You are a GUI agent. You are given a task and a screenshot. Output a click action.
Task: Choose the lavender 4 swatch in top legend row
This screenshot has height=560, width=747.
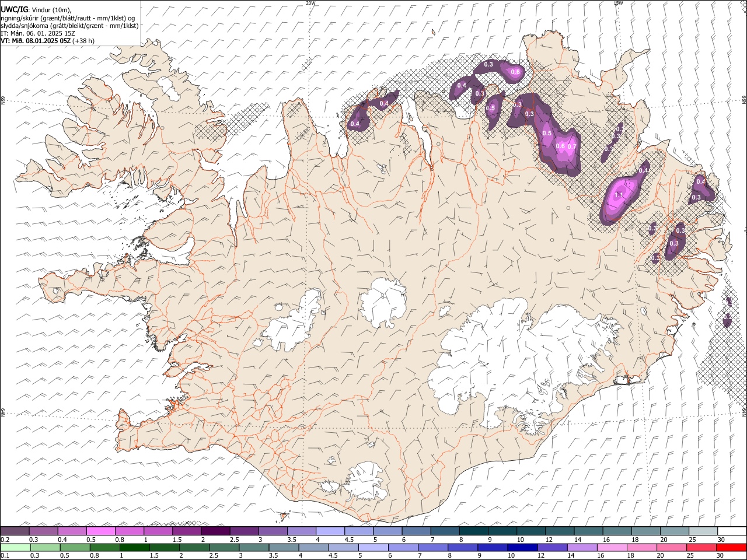pyautogui.click(x=330, y=531)
